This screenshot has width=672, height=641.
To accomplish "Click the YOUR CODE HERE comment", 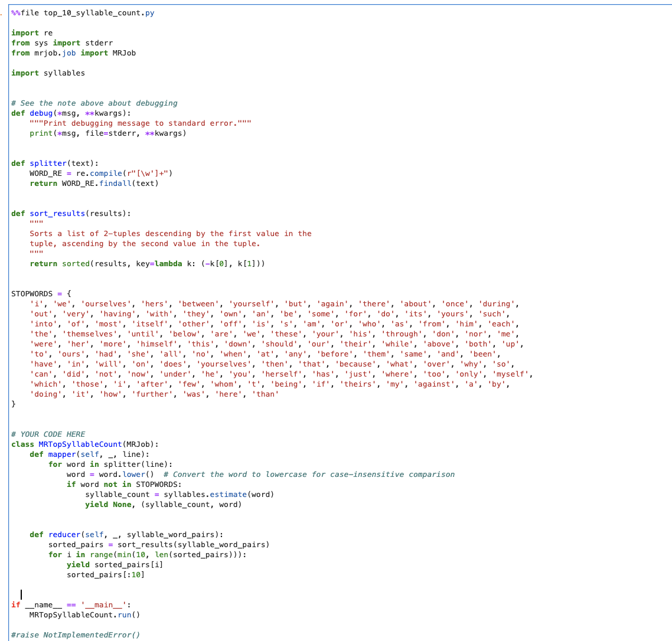I will pos(47,434).
